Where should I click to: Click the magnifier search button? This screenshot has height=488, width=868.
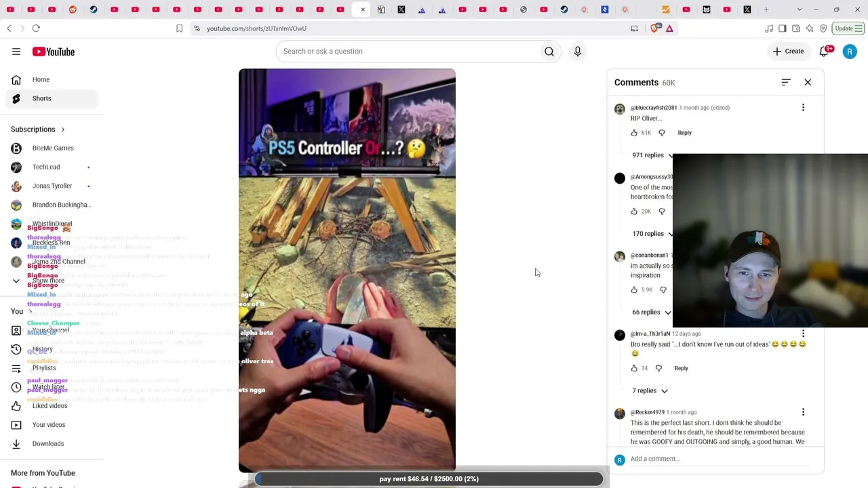click(x=549, y=52)
